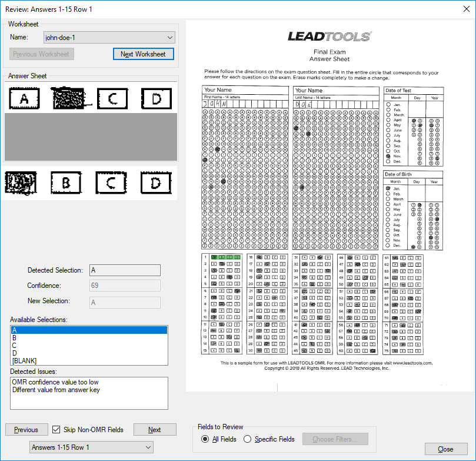The height and width of the screenshot is (461, 476).
Task: Click the Close button at the bottom
Action: click(446, 449)
